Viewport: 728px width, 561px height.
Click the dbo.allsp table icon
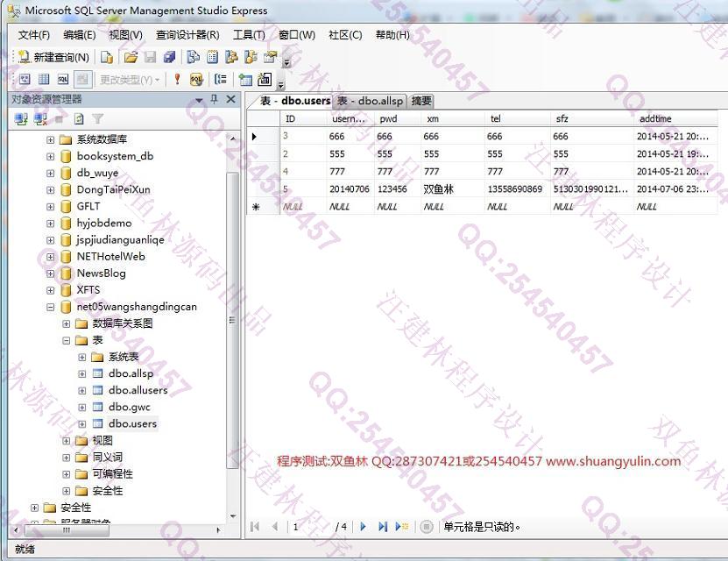pyautogui.click(x=97, y=373)
